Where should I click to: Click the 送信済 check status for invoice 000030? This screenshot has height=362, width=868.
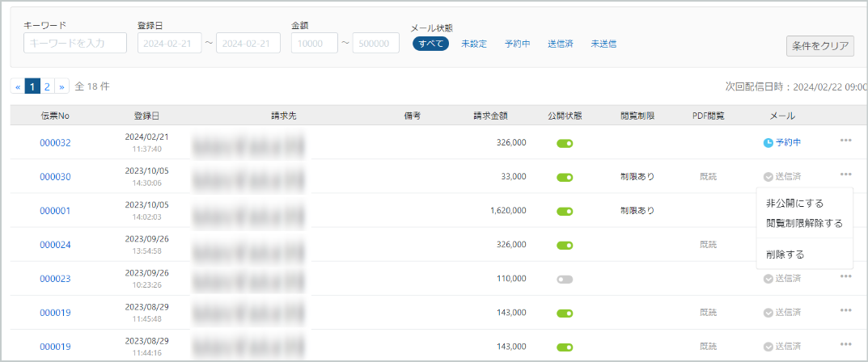coord(782,177)
